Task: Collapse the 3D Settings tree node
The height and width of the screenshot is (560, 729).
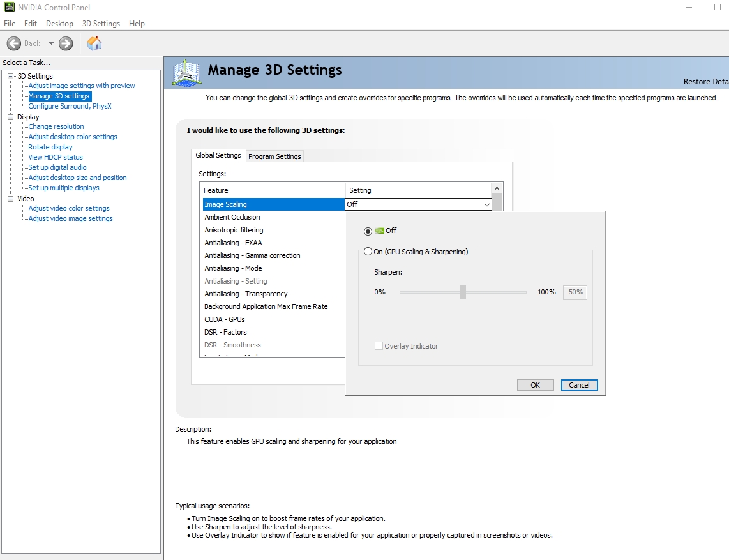Action: point(11,76)
